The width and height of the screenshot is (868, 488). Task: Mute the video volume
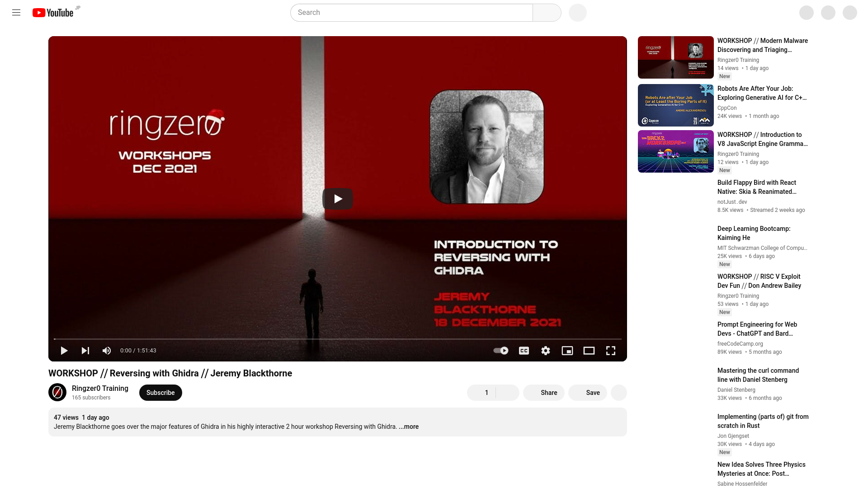click(x=107, y=351)
